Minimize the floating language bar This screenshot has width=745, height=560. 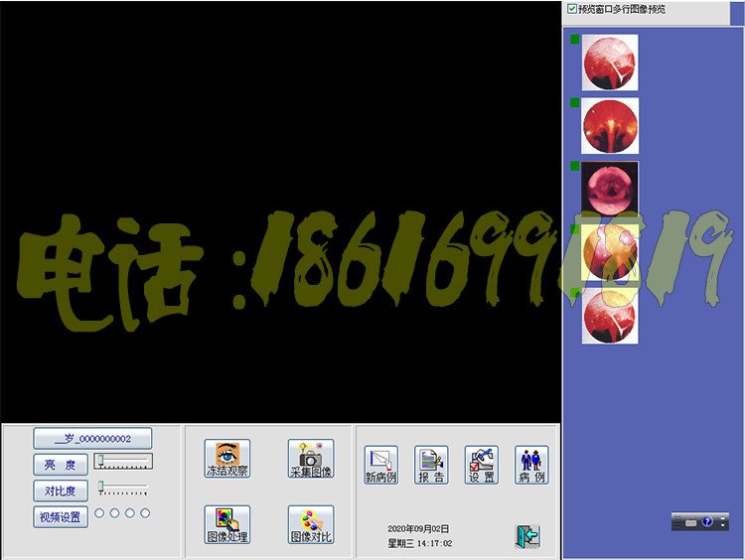723,518
